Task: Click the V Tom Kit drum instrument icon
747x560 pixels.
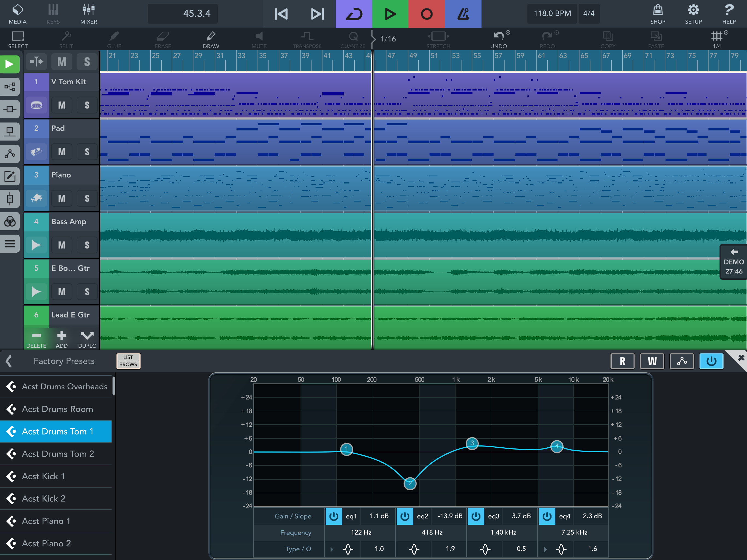Action: pos(36,105)
